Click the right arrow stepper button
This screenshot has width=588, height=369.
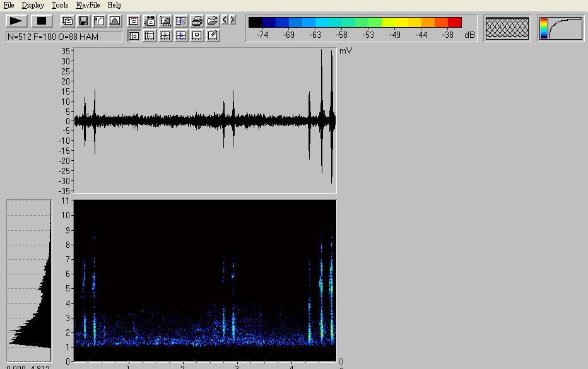tap(233, 20)
